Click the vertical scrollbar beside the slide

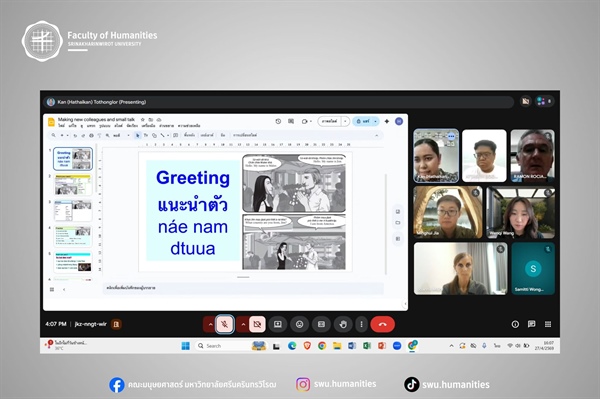(x=386, y=224)
